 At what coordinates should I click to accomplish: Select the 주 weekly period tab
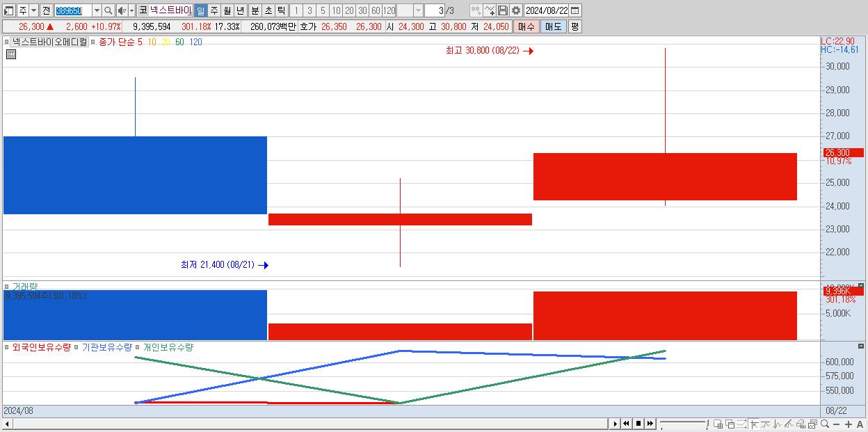[x=214, y=10]
